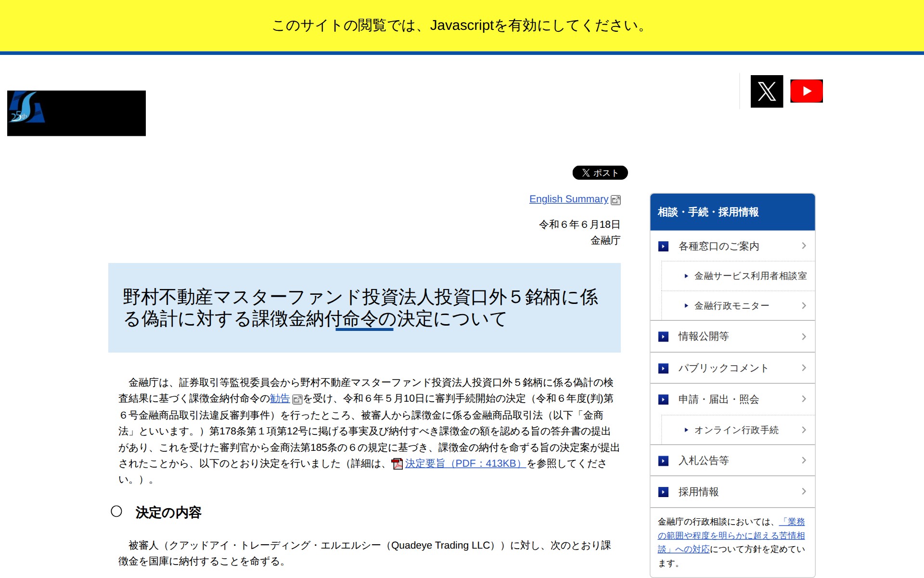Click the PDF icon before 決定要旨
This screenshot has width=924, height=578.
tap(397, 463)
